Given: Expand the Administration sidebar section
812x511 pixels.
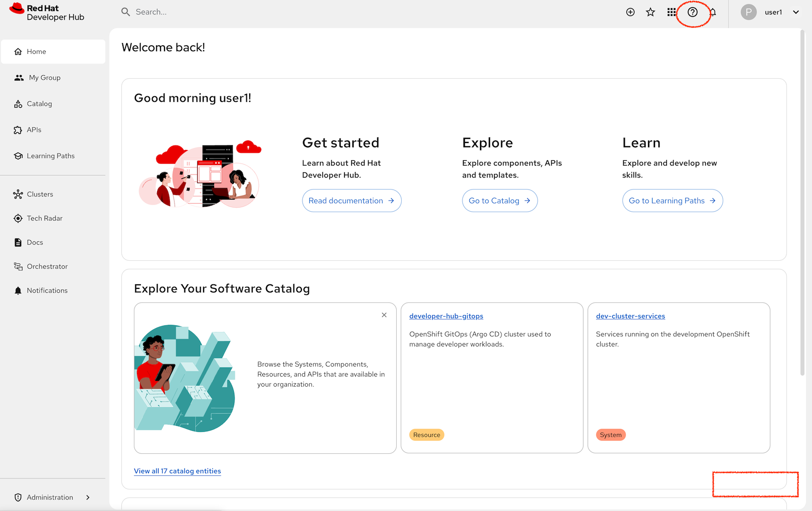Looking at the screenshot, I should coord(52,497).
